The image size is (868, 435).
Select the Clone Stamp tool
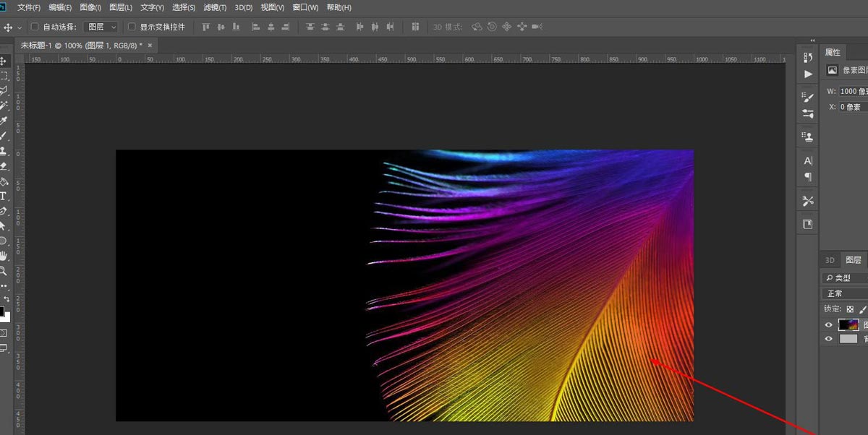[x=4, y=151]
